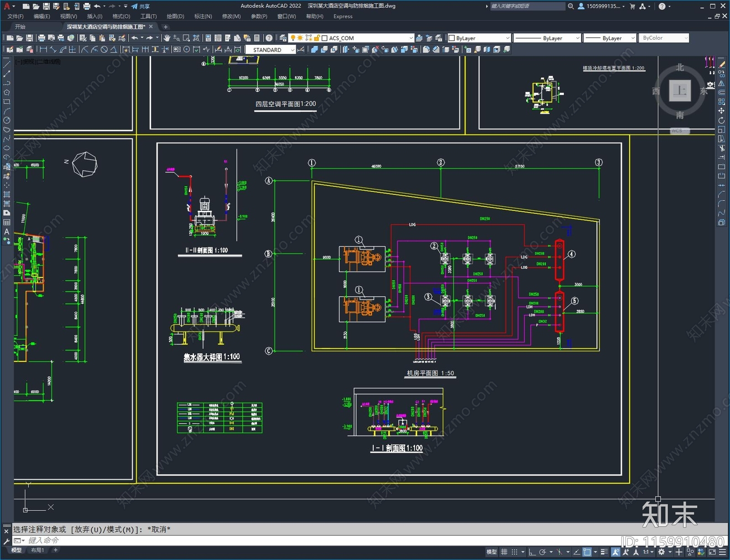The image size is (730, 560).
Task: Select the Diameter dimension tool
Action: pos(104,50)
